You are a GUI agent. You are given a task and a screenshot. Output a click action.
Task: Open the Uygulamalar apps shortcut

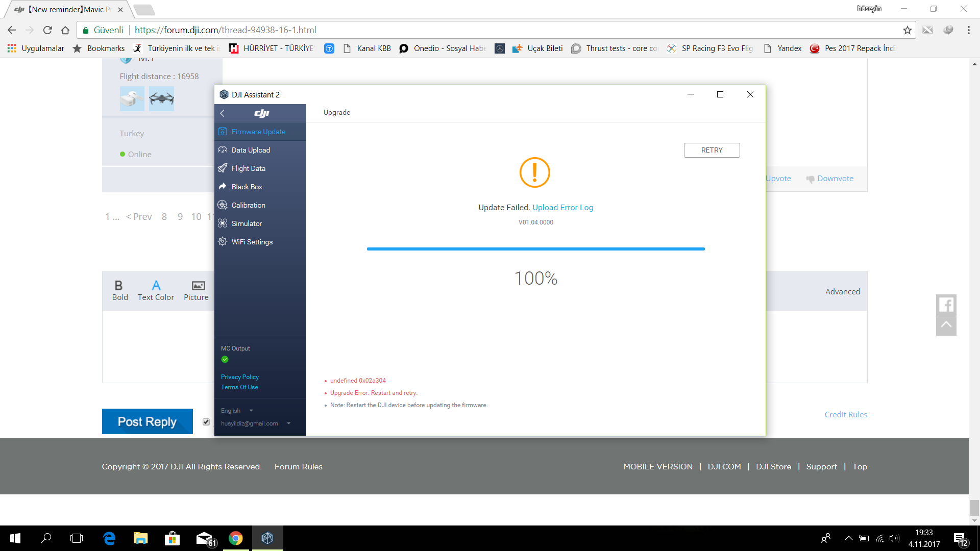pyautogui.click(x=36, y=48)
